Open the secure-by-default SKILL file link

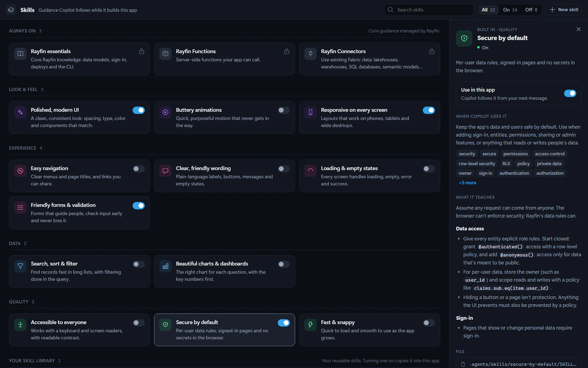point(519,364)
